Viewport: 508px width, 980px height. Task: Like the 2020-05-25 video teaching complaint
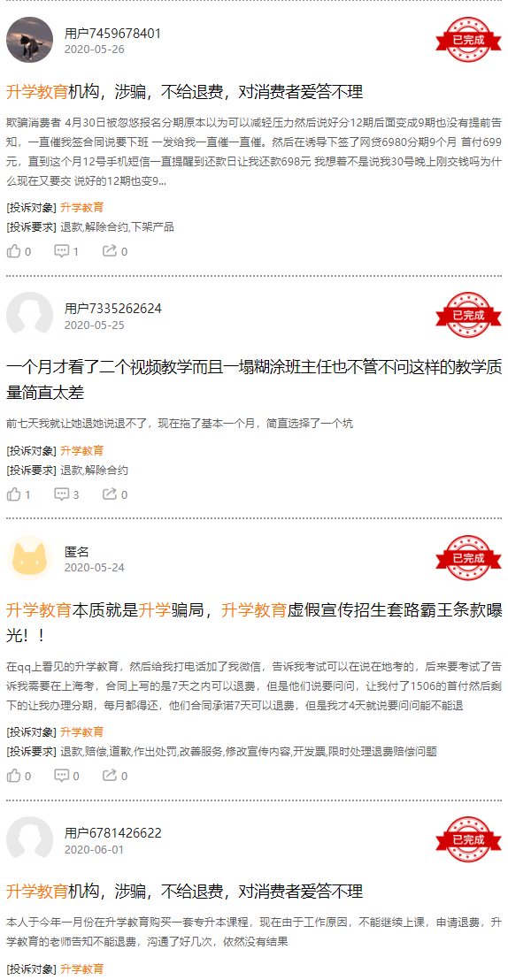[18, 494]
